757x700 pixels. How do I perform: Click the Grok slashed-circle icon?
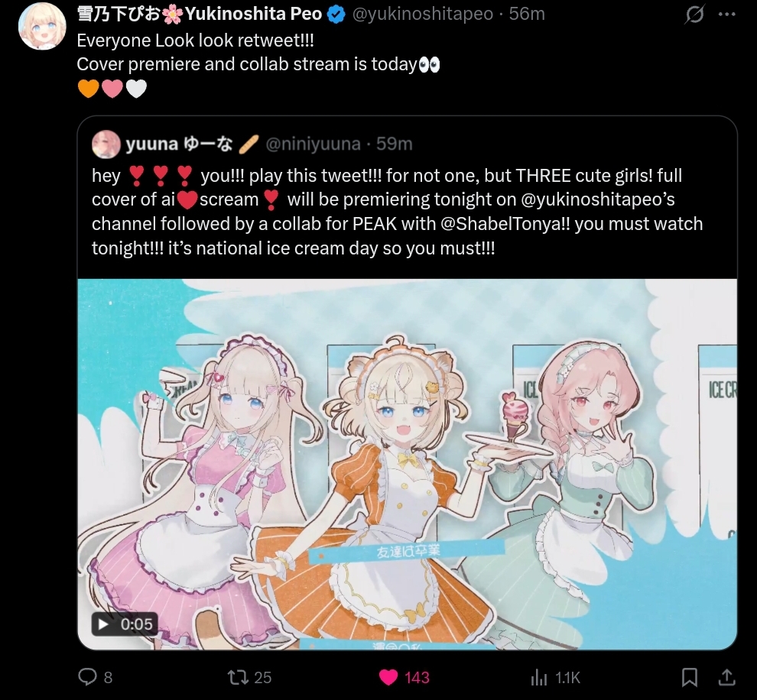click(695, 15)
